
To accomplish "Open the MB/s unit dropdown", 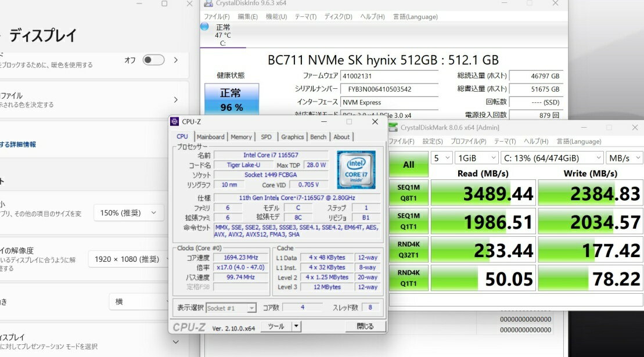I will (624, 158).
